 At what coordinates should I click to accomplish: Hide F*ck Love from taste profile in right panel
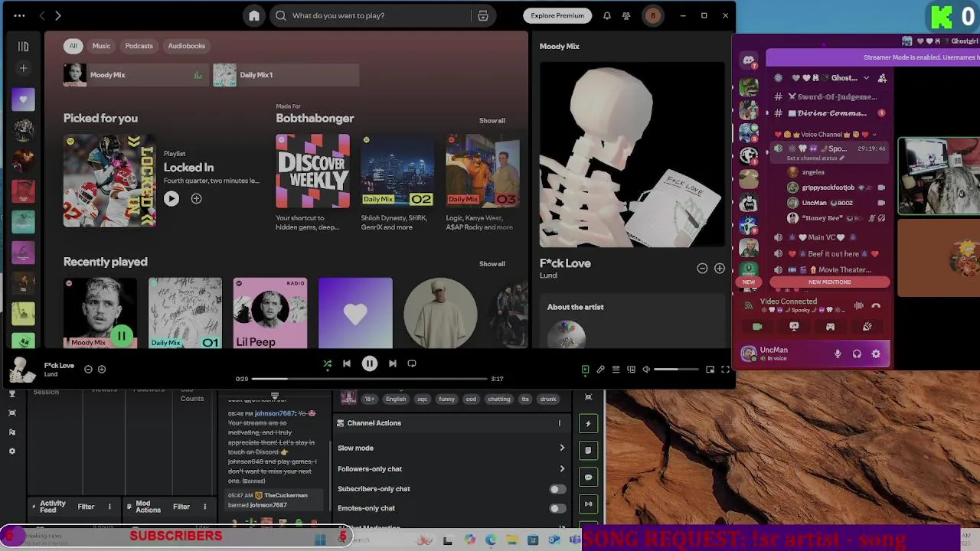pyautogui.click(x=702, y=269)
